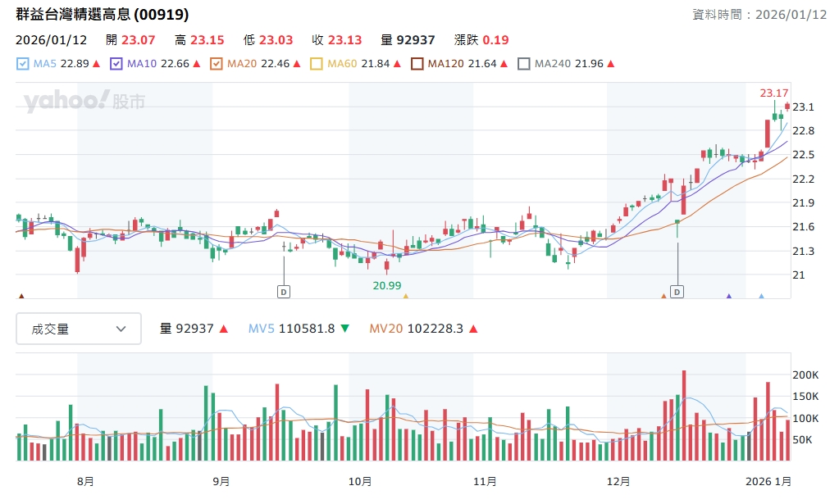This screenshot has height=504, width=839.
Task: Click the purple triangle marker on time axis
Action: (x=729, y=296)
